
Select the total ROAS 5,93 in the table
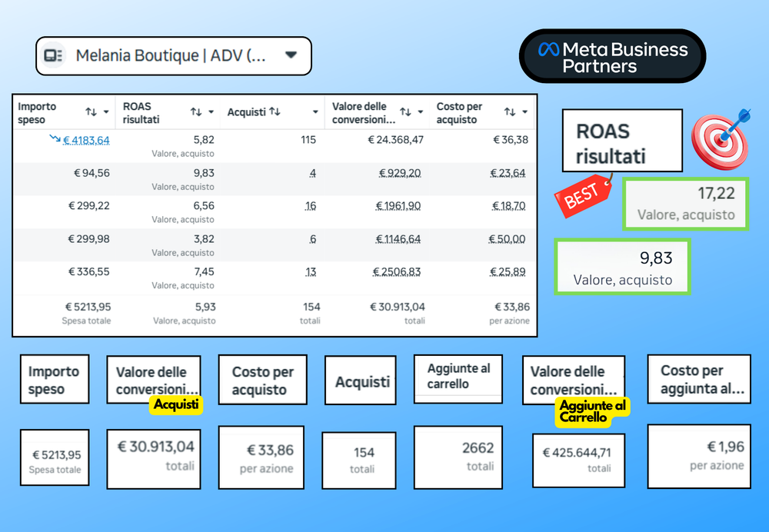click(205, 307)
